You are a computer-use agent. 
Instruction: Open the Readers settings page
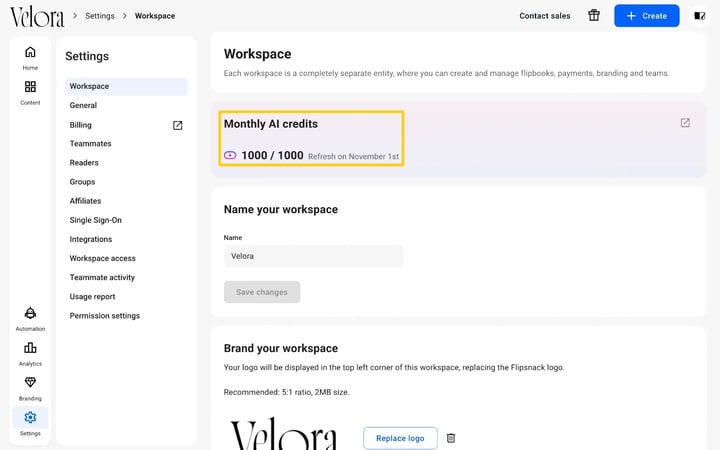tap(84, 163)
